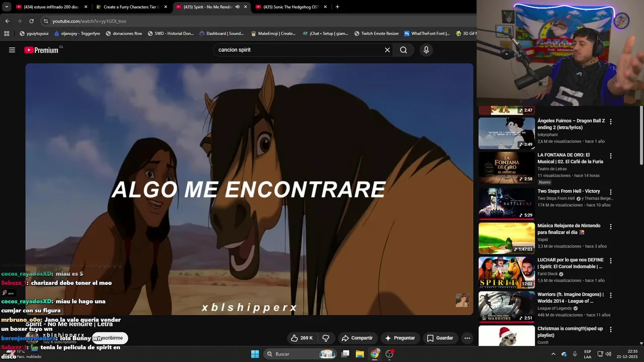644x362 pixels.
Task: Switch to 'Create a Furry Characters Tier' tab
Action: coord(131,7)
